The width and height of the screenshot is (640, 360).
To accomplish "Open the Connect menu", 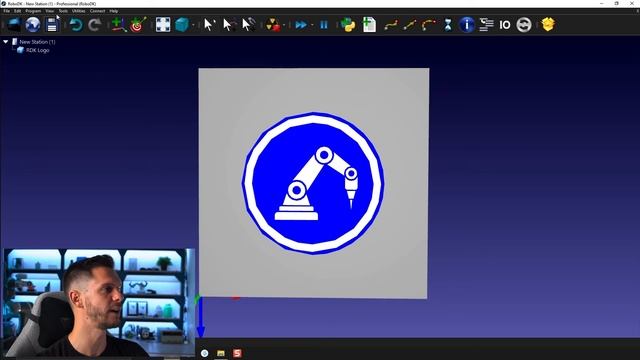I will coord(97,11).
